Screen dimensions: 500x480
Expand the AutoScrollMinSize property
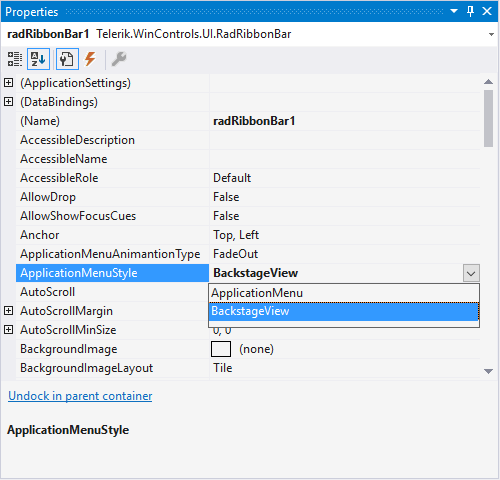tap(9, 330)
